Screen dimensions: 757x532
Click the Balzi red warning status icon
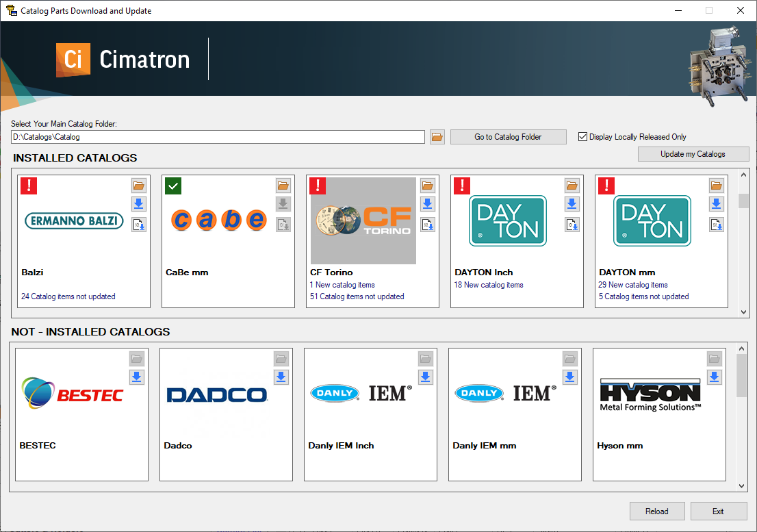(x=29, y=186)
